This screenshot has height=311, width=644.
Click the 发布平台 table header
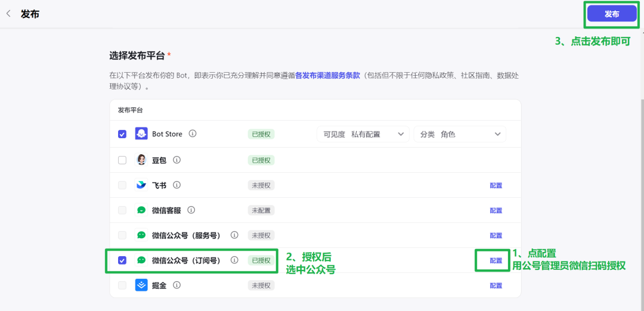pos(130,110)
